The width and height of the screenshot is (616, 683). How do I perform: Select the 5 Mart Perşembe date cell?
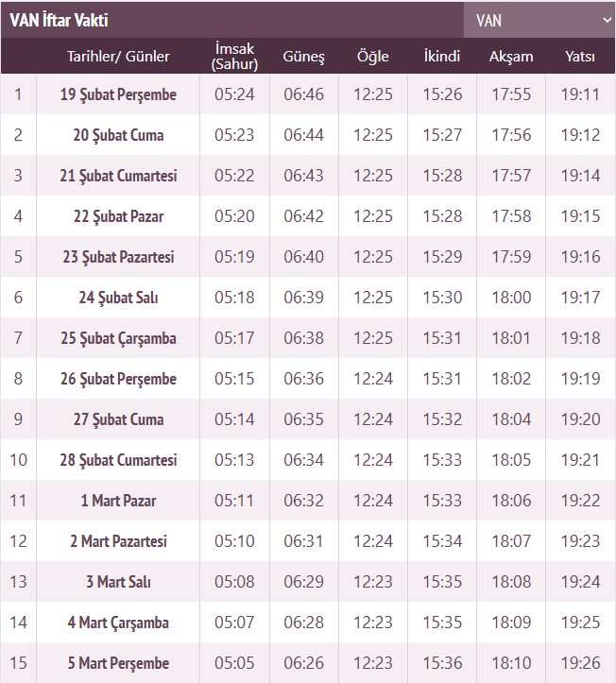(x=118, y=663)
